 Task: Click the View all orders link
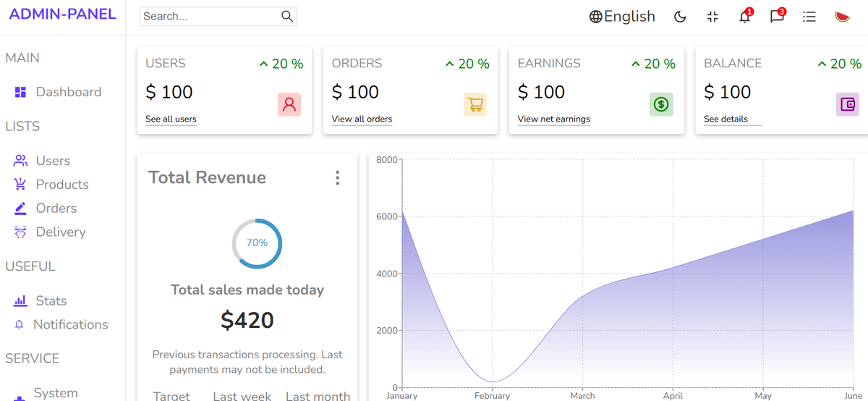362,119
